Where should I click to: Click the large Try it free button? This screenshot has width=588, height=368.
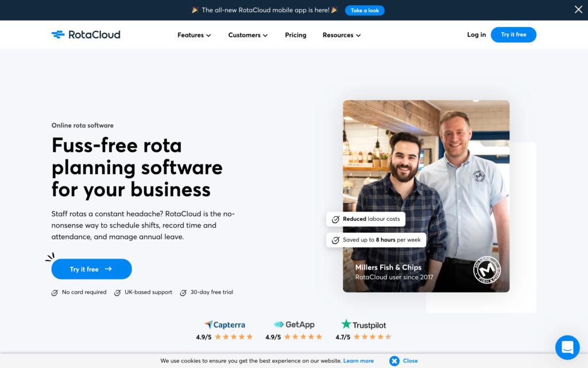(x=91, y=269)
